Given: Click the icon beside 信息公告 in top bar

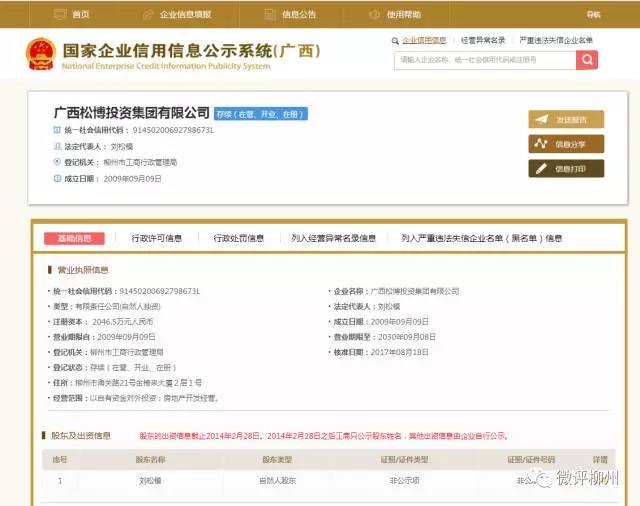Looking at the screenshot, I should pos(269,14).
